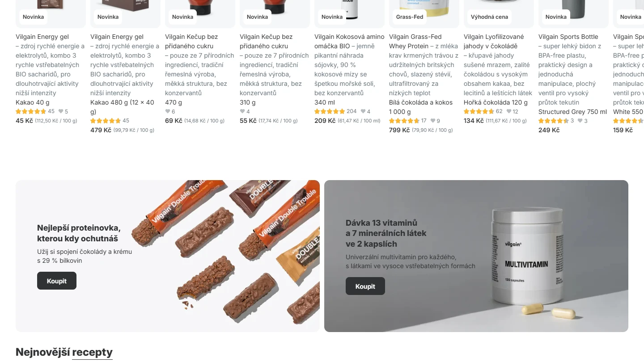Click Výhodná cena badge on jahody product
Viewport: 644px width, 362px height.
point(489,17)
